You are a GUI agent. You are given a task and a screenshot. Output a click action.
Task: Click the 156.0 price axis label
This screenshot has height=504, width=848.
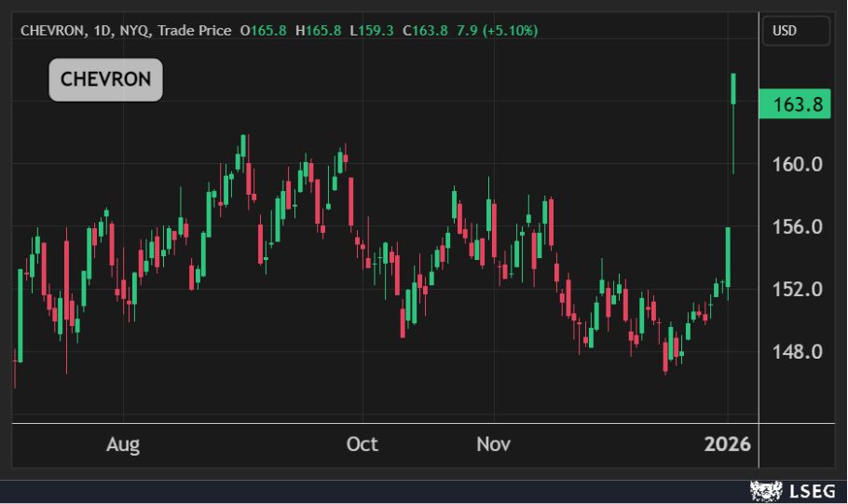tap(797, 226)
